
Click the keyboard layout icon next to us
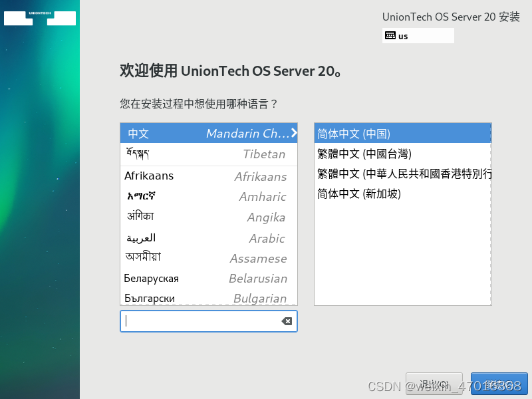[390, 35]
